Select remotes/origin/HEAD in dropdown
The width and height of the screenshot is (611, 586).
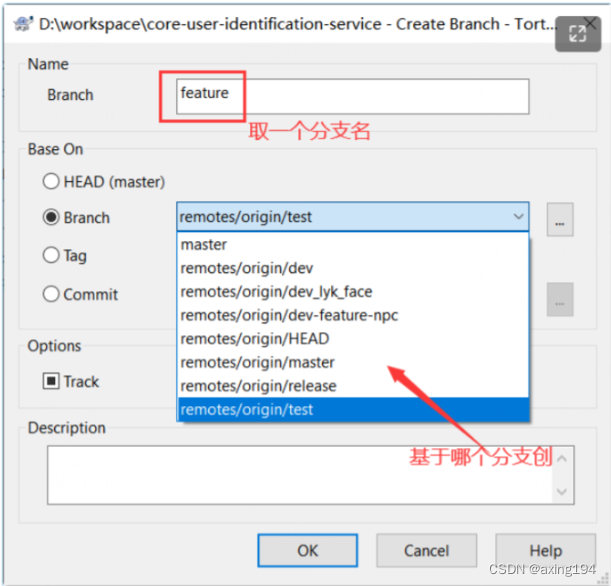pos(353,339)
